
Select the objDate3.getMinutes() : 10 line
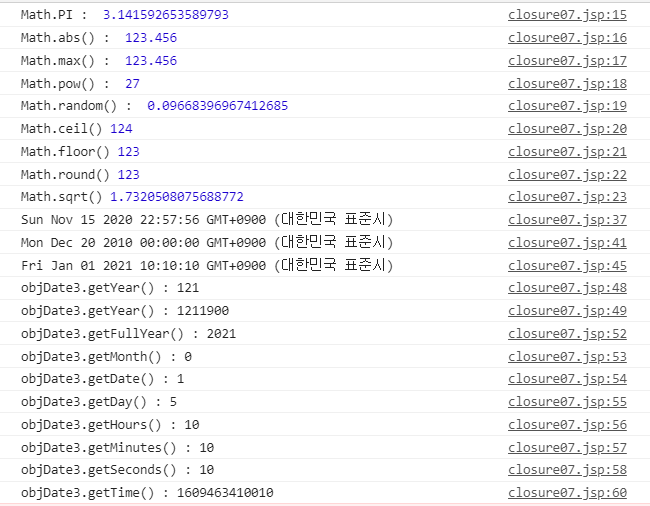pyautogui.click(x=117, y=448)
